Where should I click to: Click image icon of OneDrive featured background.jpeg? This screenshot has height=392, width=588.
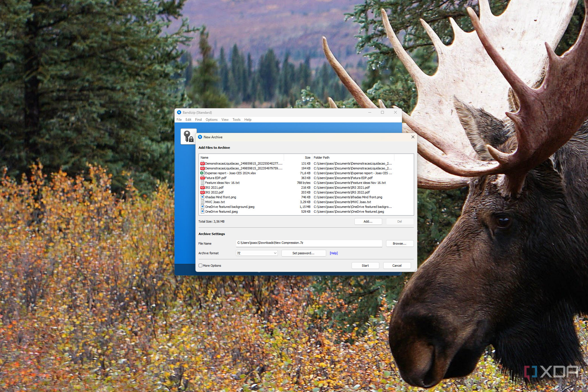click(x=202, y=207)
